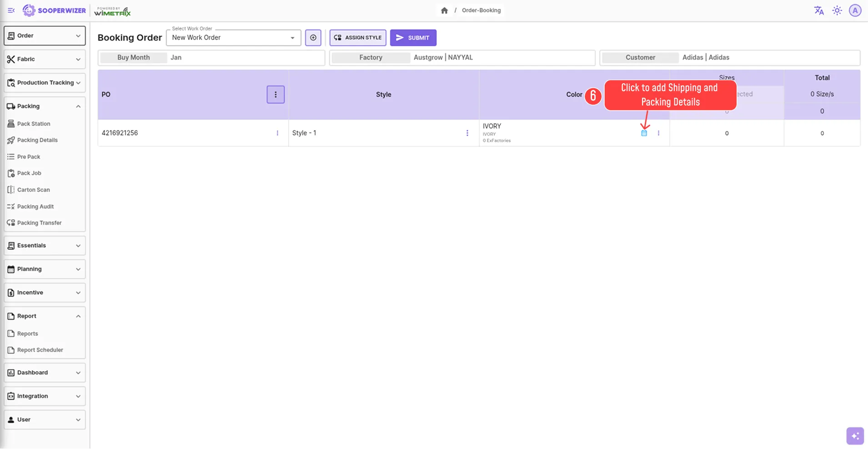Toggle the sidebar collapse icon
868x449 pixels.
click(x=11, y=10)
